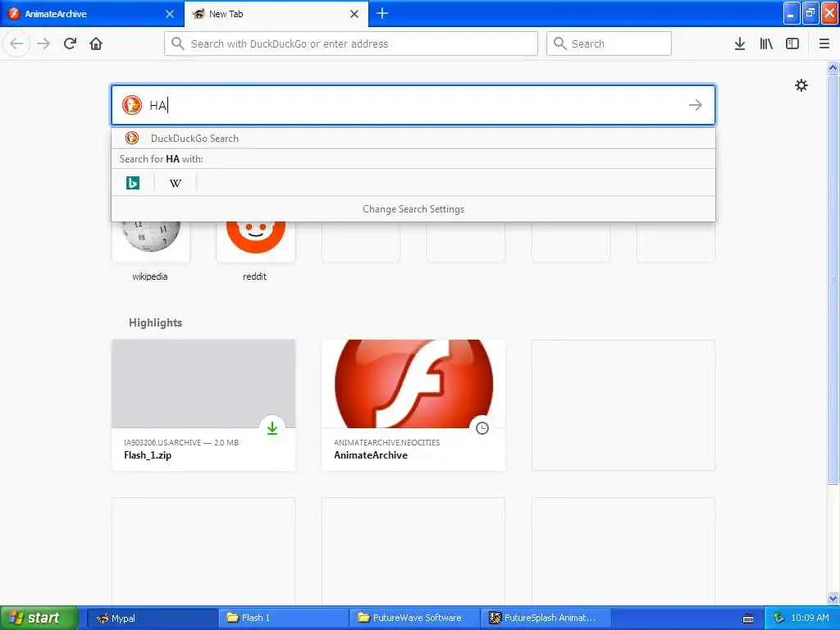
Task: Search HA with Bing icon
Action: click(x=133, y=183)
